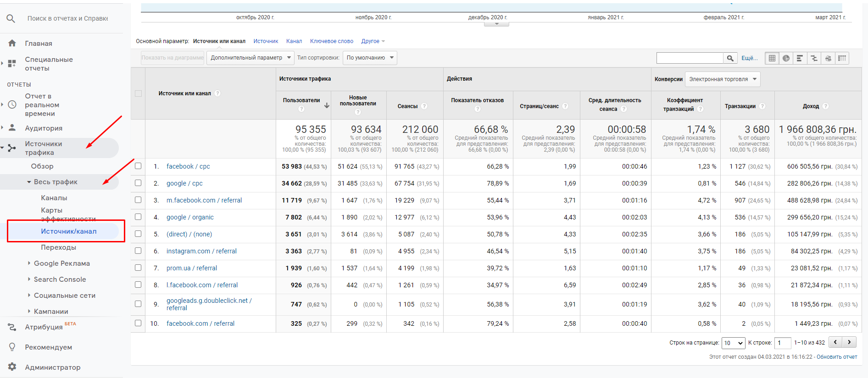Open Дополнительный параметр dropdown
868x378 pixels.
250,58
